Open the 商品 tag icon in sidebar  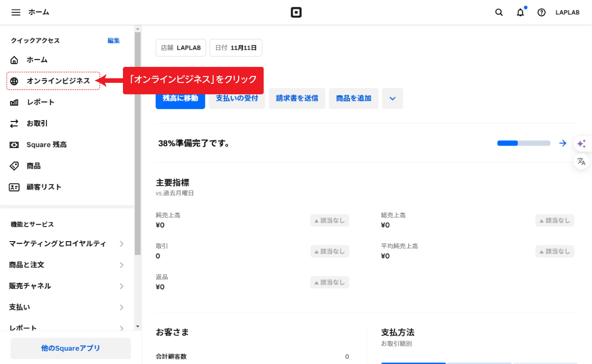[x=15, y=166]
